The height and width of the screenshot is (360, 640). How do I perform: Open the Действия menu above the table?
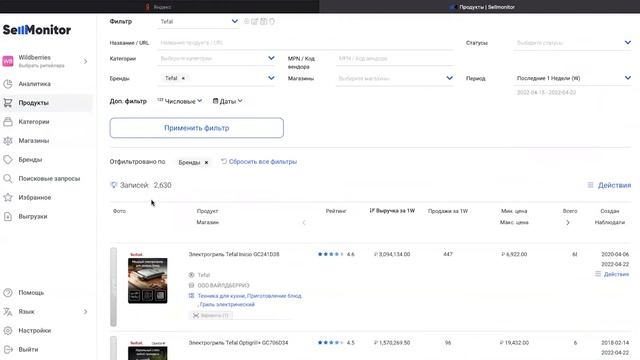click(x=609, y=185)
